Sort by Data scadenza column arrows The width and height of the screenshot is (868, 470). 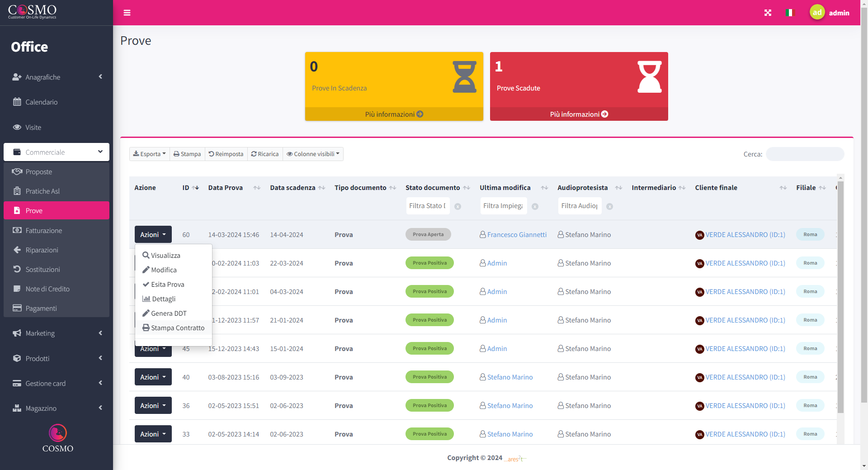321,188
